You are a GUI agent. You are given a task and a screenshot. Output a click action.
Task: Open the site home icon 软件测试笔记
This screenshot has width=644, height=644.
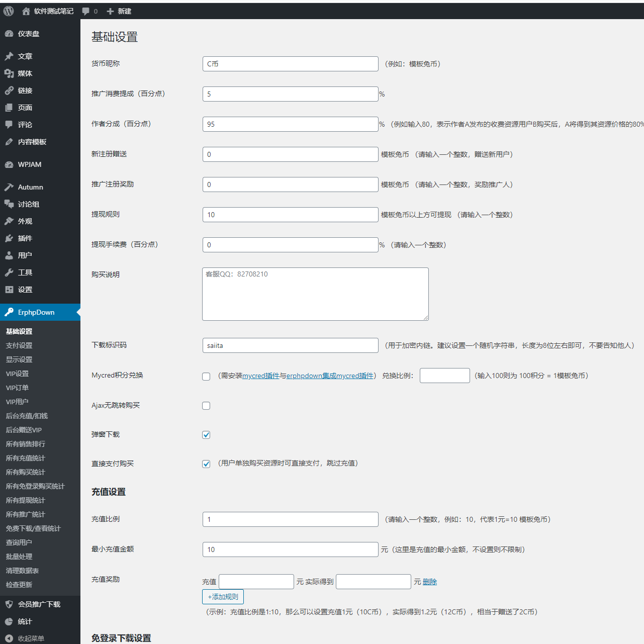[26, 11]
